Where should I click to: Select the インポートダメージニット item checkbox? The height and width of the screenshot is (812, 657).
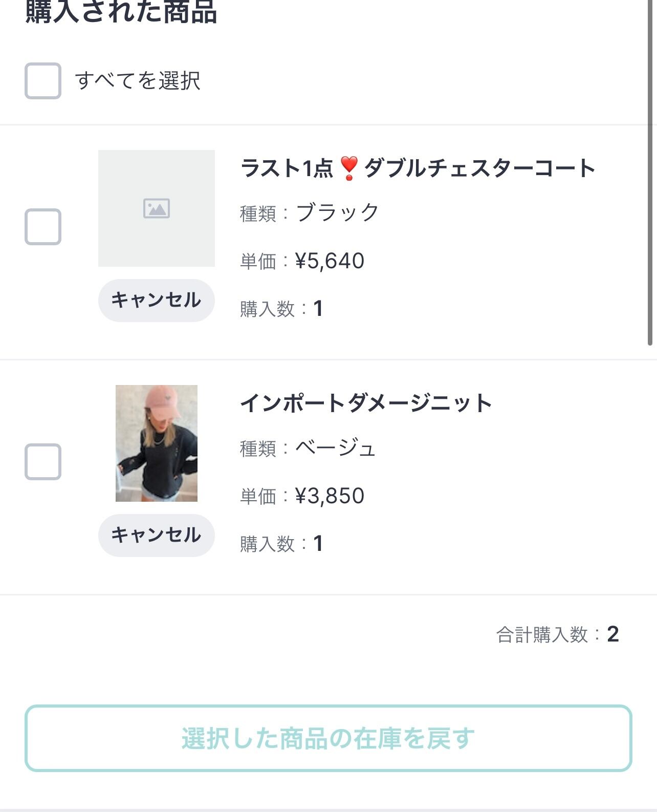click(43, 462)
